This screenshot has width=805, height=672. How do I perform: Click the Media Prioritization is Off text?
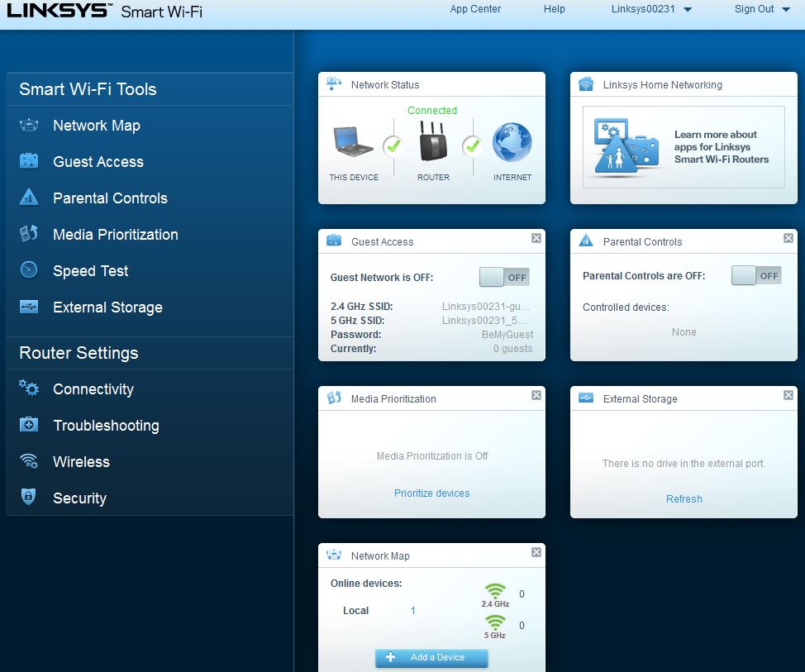(432, 456)
